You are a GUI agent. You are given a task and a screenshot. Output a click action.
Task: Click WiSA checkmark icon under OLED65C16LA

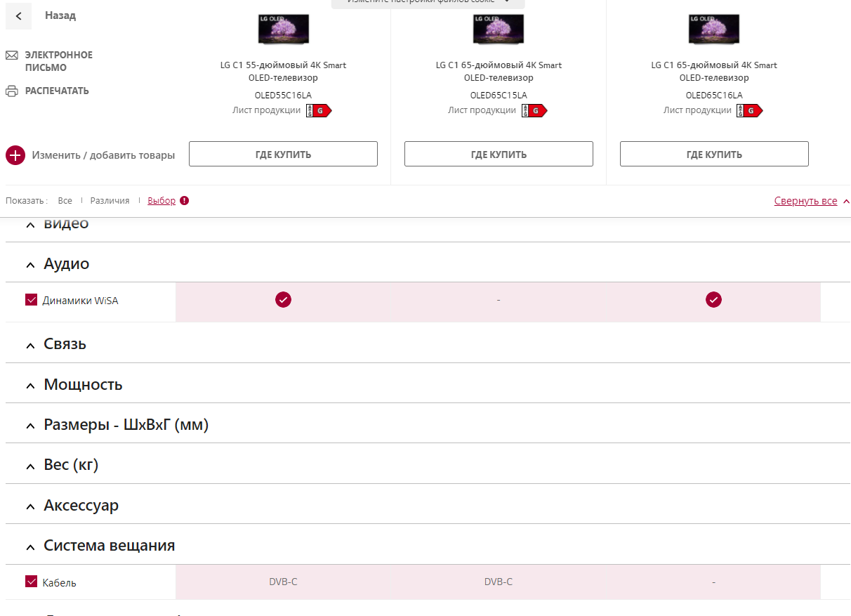click(713, 300)
